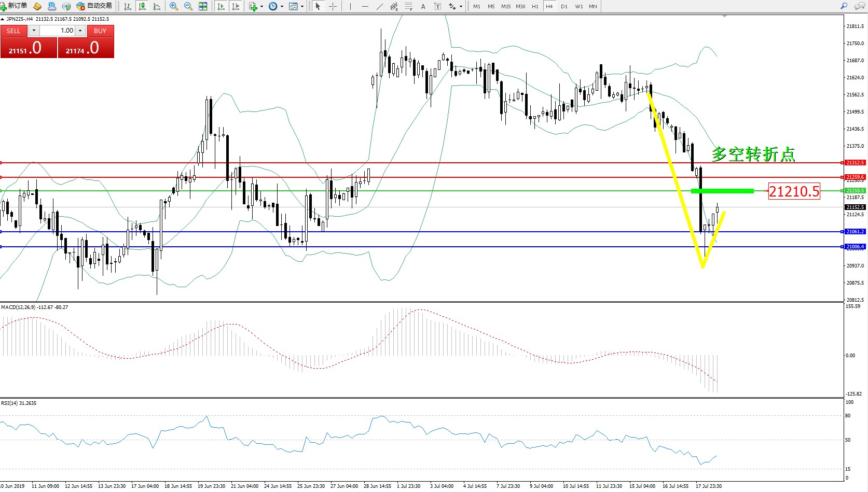Image resolution: width=868 pixels, height=492 pixels.
Task: Increase lot volume with up arrow
Action: 80,31
